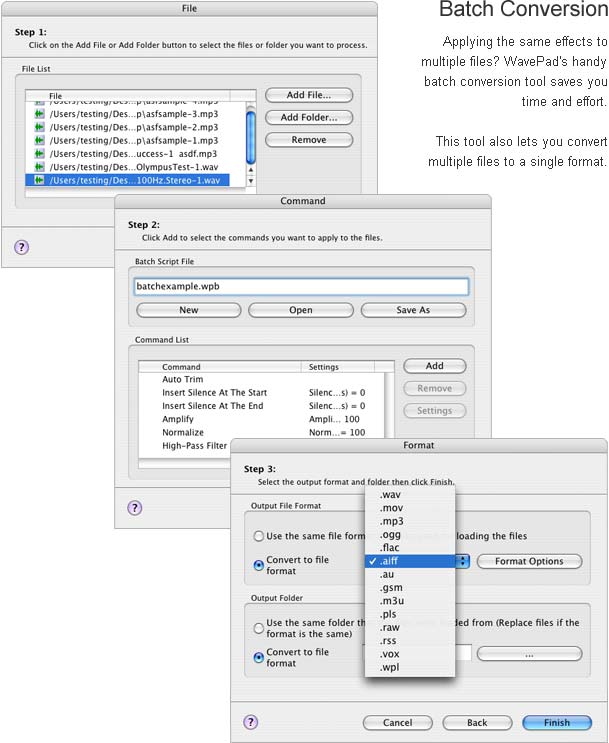Viewport: 609px width, 743px height.
Task: Click Finish to start conversion
Action: pos(557,723)
